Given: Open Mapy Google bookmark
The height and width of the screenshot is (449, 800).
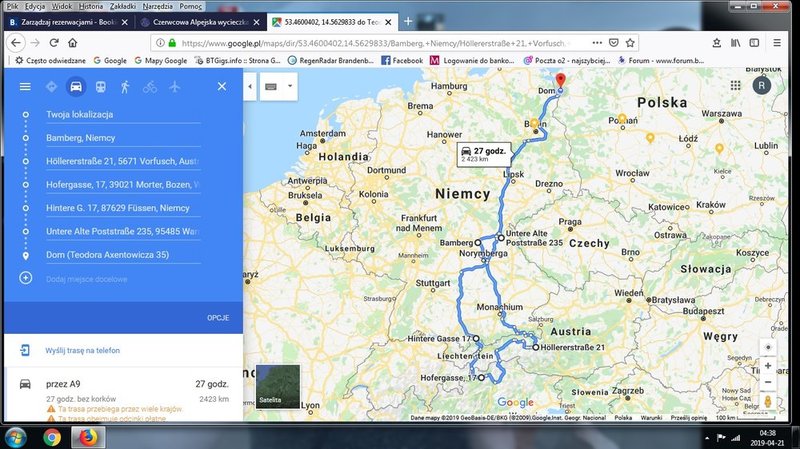Looking at the screenshot, I should pos(161,60).
